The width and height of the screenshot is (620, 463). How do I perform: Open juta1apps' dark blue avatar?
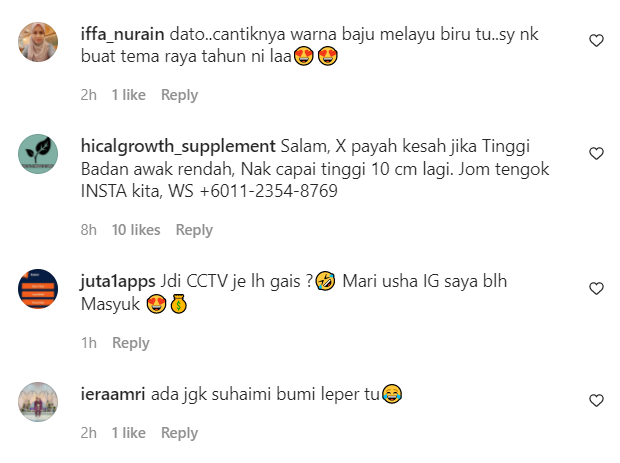[x=38, y=289]
